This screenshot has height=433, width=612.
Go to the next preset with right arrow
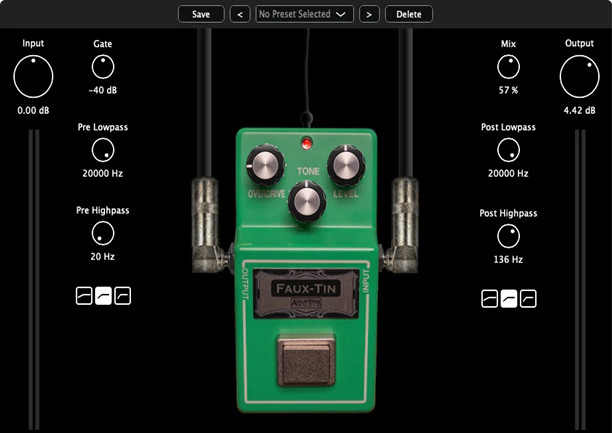370,14
